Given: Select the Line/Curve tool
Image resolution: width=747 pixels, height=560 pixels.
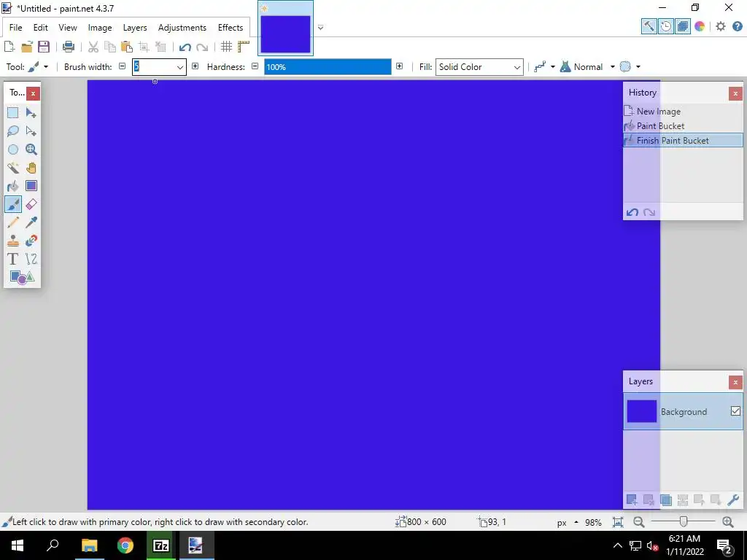Looking at the screenshot, I should [x=31, y=259].
